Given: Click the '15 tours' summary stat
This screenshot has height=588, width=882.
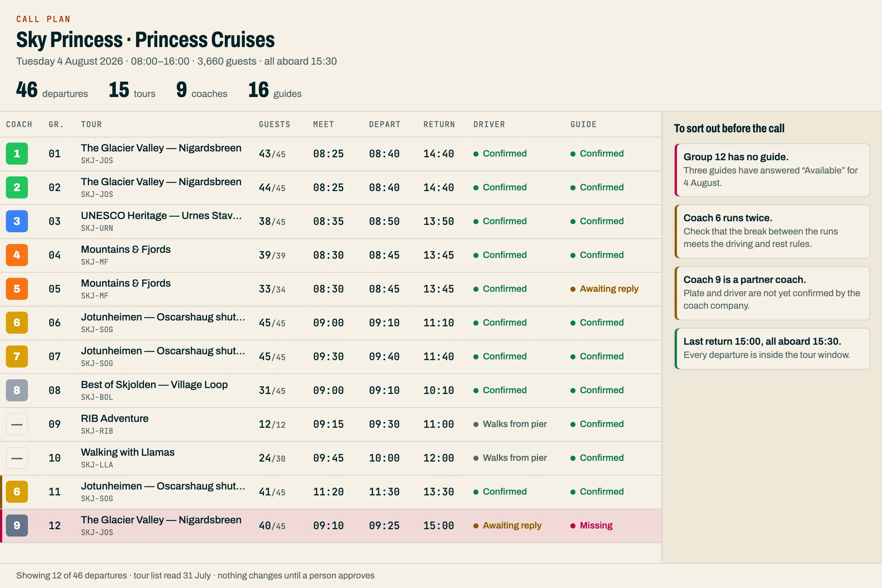Looking at the screenshot, I should [x=132, y=90].
